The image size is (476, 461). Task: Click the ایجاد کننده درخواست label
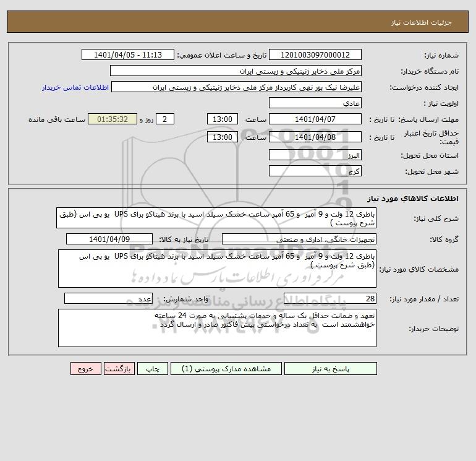[424, 87]
